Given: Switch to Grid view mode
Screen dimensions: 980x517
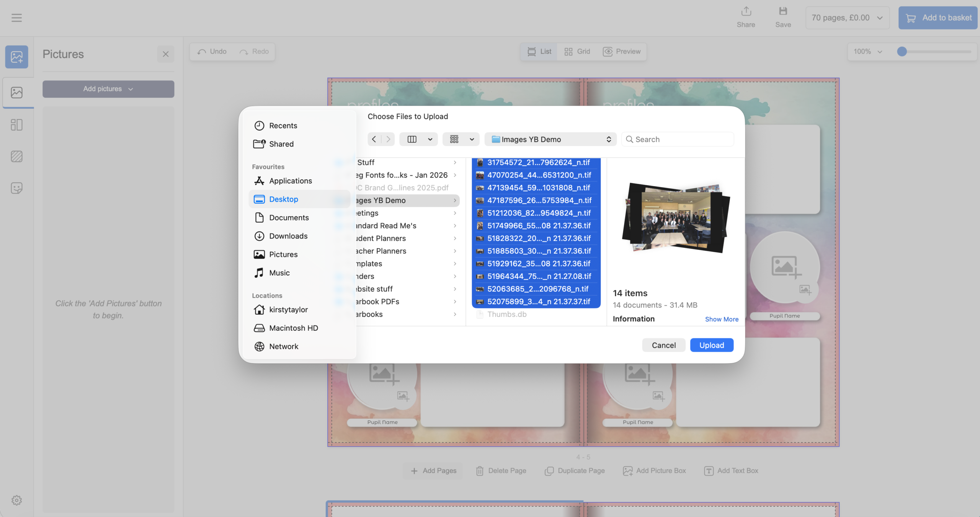Looking at the screenshot, I should tap(577, 51).
